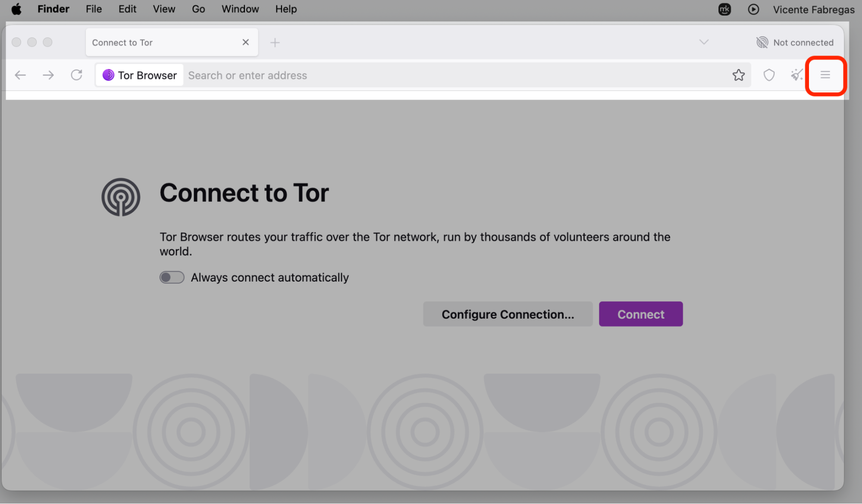Open the View menu
Image resolution: width=862 pixels, height=504 pixels.
point(164,9)
